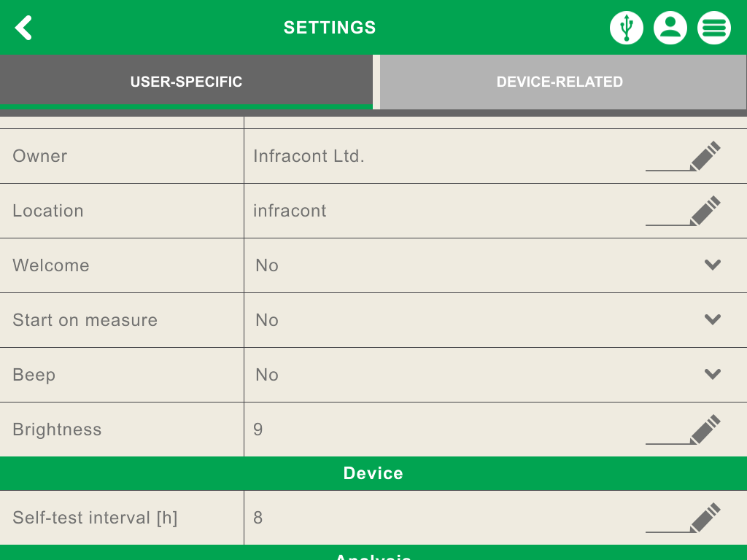747x560 pixels.
Task: Select the User-Specific tab
Action: pos(186,82)
